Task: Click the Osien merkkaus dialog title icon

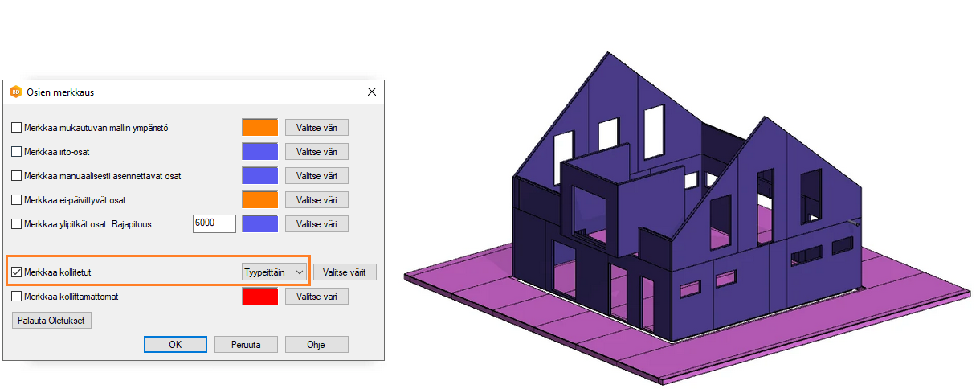Action: point(15,92)
